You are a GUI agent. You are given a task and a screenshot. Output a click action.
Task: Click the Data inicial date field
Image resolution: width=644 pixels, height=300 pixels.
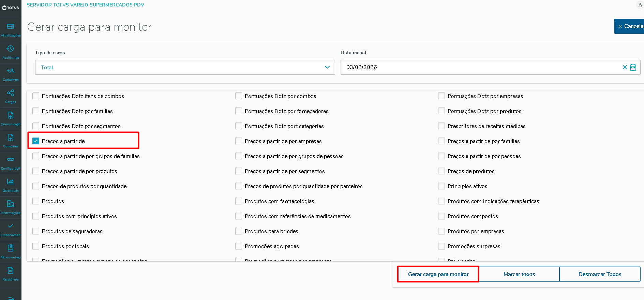(477, 67)
